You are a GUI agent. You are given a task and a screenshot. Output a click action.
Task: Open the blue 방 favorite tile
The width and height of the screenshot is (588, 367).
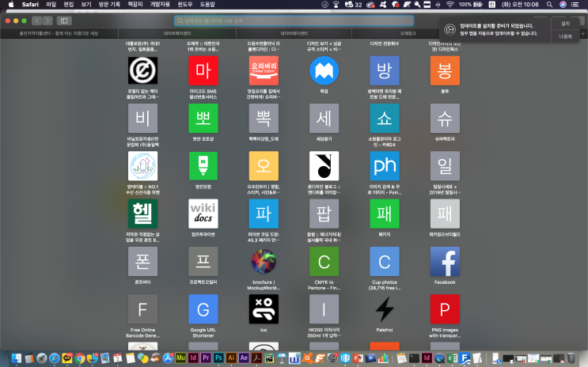tap(385, 70)
